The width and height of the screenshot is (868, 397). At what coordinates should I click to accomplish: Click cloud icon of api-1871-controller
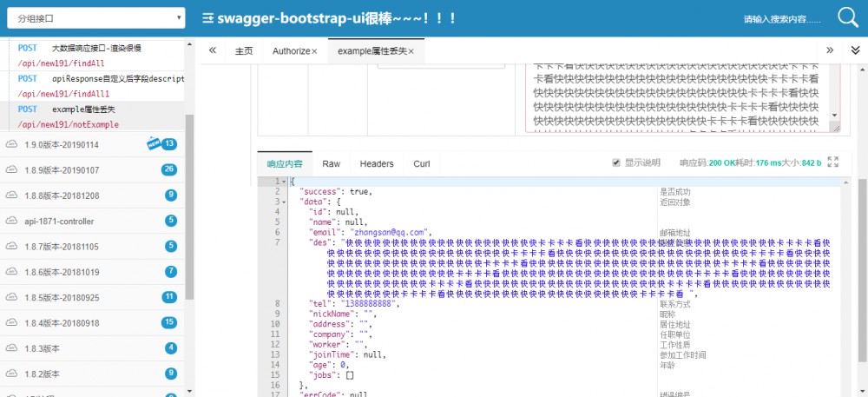pos(11,221)
